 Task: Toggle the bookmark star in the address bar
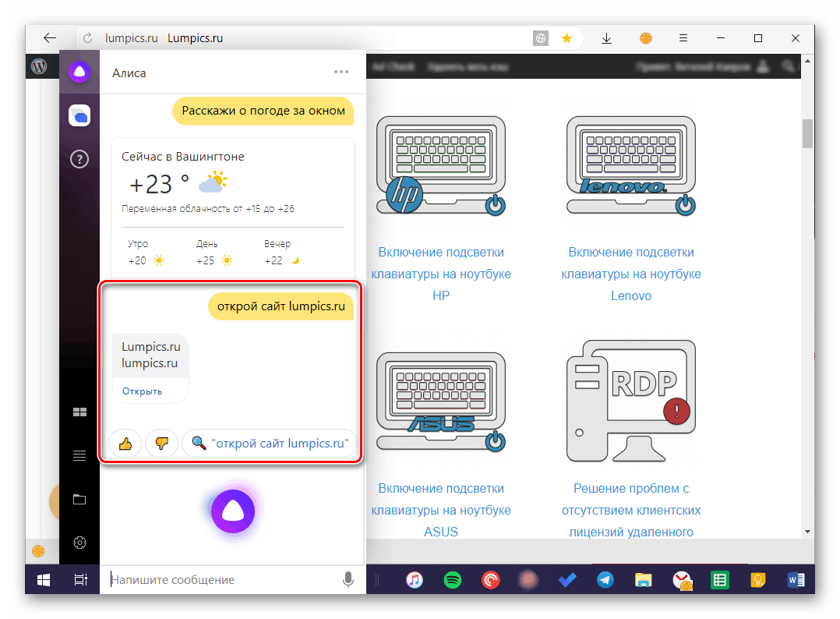(567, 38)
